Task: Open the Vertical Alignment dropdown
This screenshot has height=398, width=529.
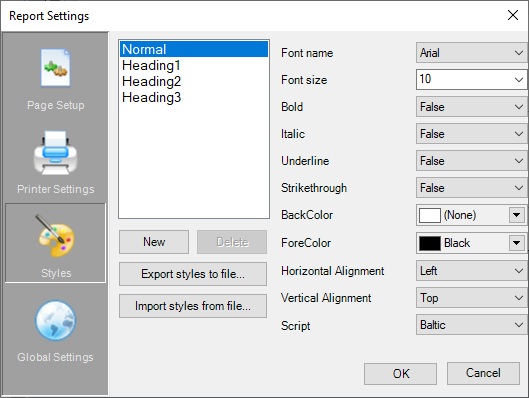Action: (471, 298)
